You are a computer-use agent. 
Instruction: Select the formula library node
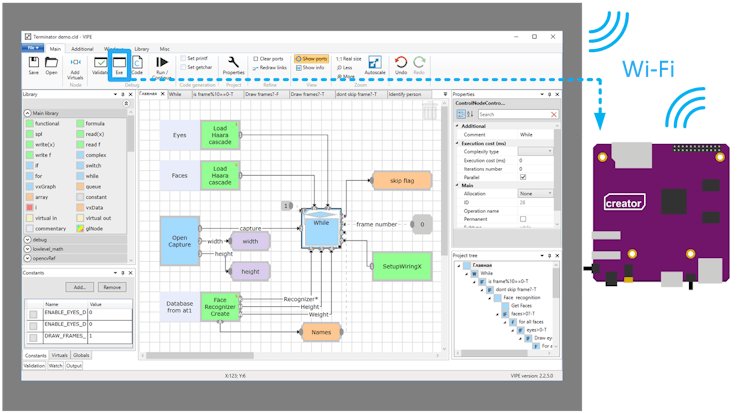tap(91, 123)
